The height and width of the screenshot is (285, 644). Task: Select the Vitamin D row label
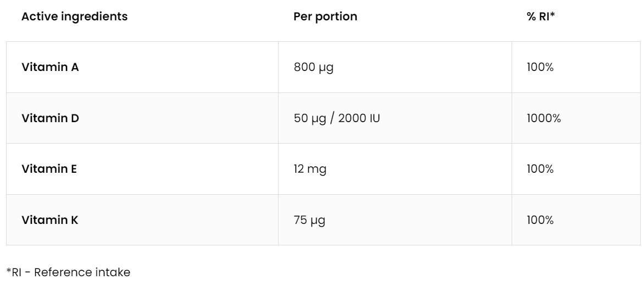(x=51, y=118)
